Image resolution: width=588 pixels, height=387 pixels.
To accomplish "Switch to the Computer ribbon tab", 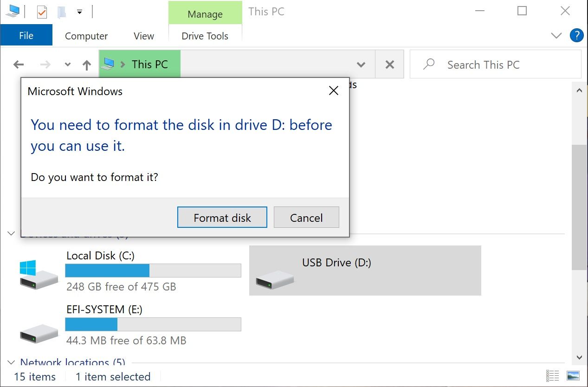I will (x=86, y=36).
